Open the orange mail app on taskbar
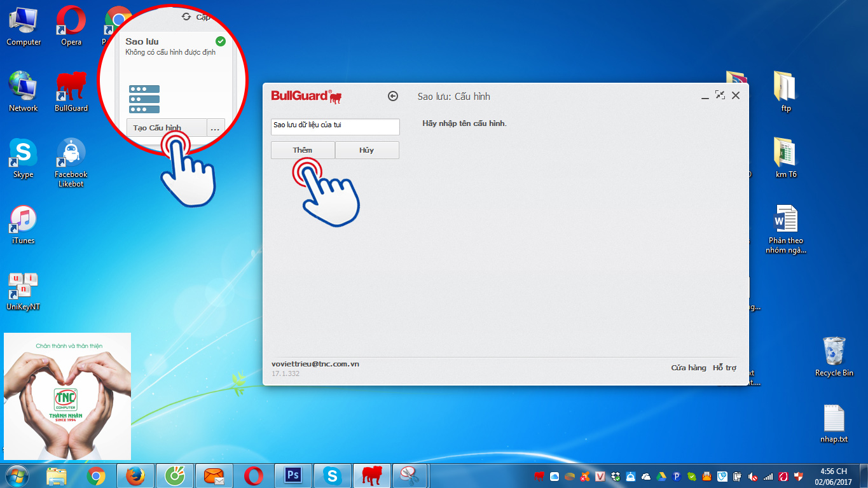 point(214,476)
